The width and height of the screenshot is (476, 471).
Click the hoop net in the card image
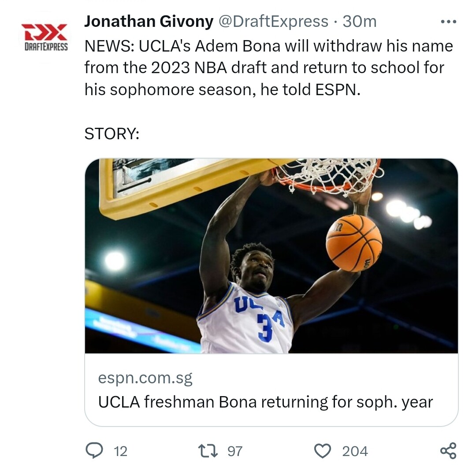pyautogui.click(x=328, y=174)
